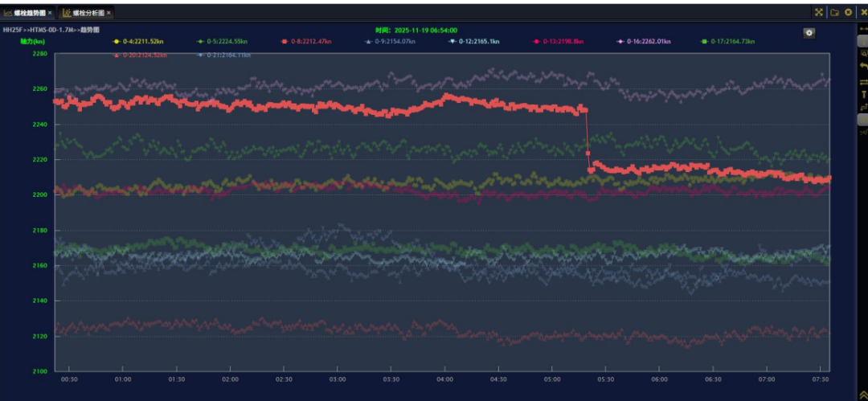Click the fullscreen expand icon
868x401 pixels.
click(819, 13)
